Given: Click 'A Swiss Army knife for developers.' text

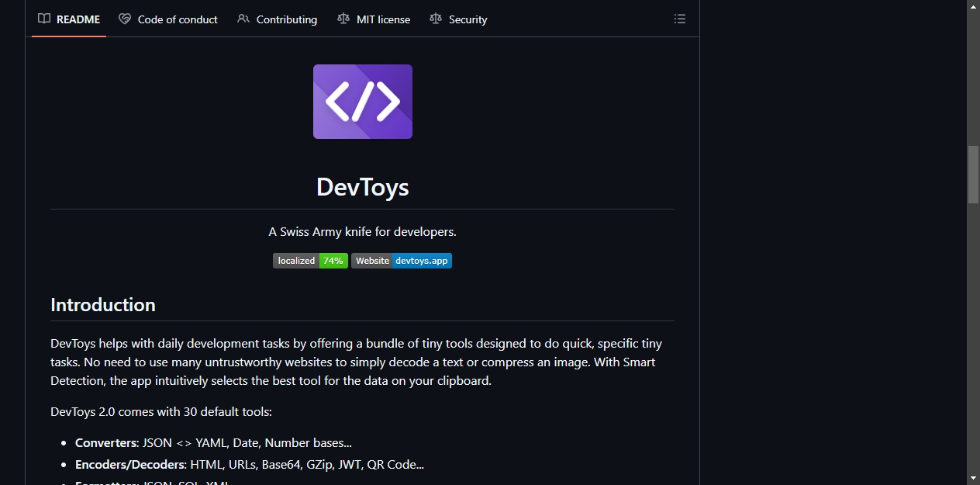Looking at the screenshot, I should 363,231.
